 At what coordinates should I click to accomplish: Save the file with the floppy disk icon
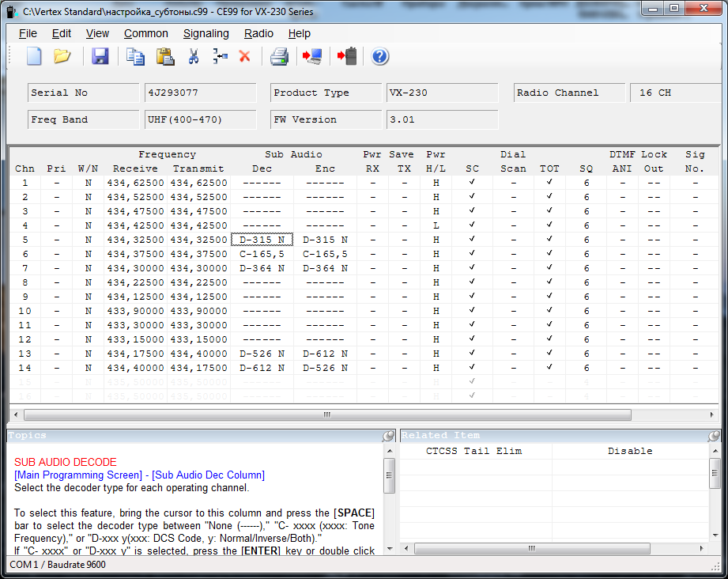click(x=100, y=57)
